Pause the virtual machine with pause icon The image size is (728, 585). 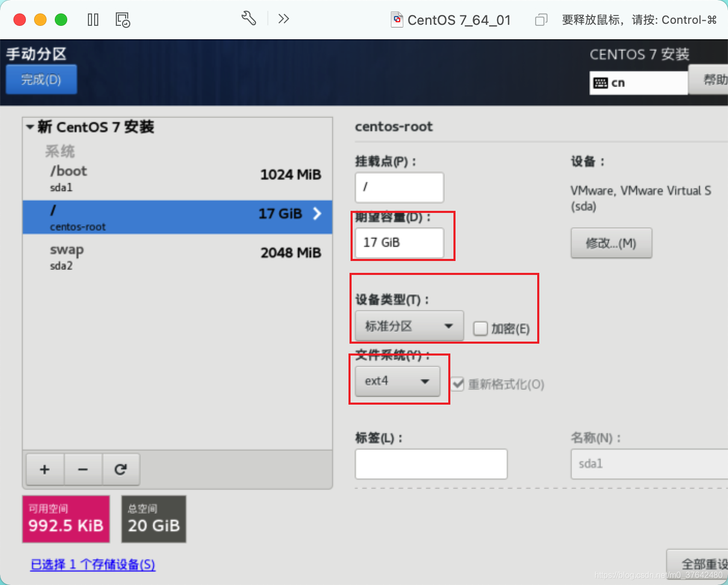[93, 20]
